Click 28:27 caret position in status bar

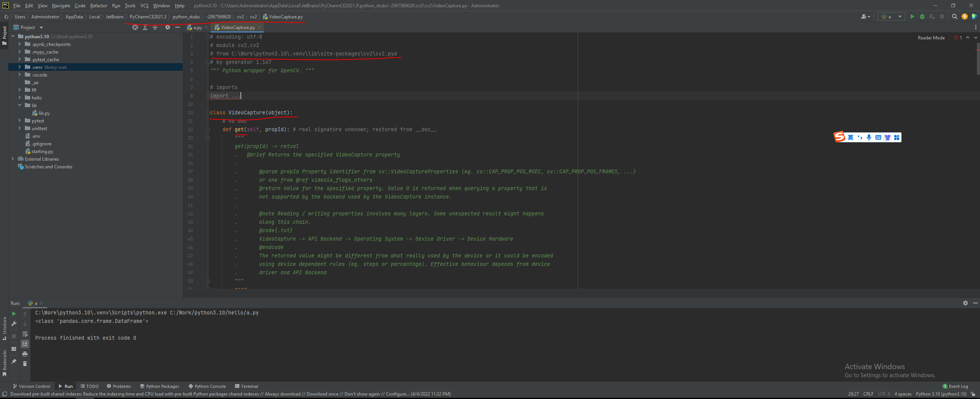point(853,394)
